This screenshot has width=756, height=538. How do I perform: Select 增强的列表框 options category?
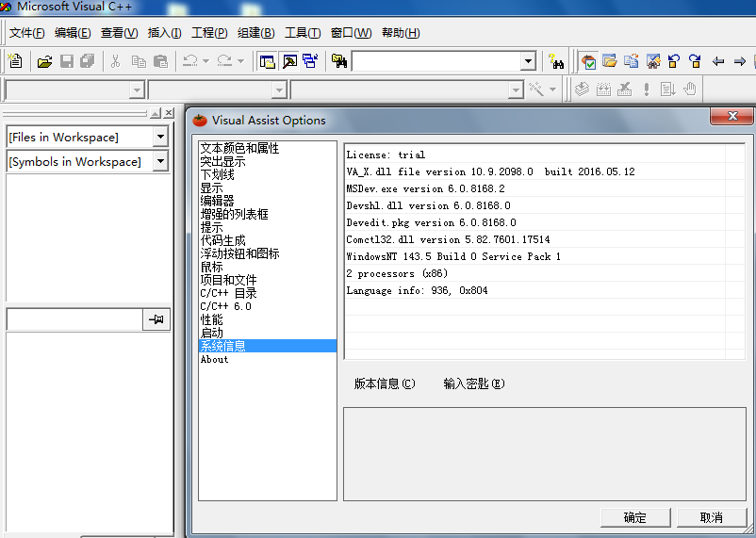click(x=234, y=214)
